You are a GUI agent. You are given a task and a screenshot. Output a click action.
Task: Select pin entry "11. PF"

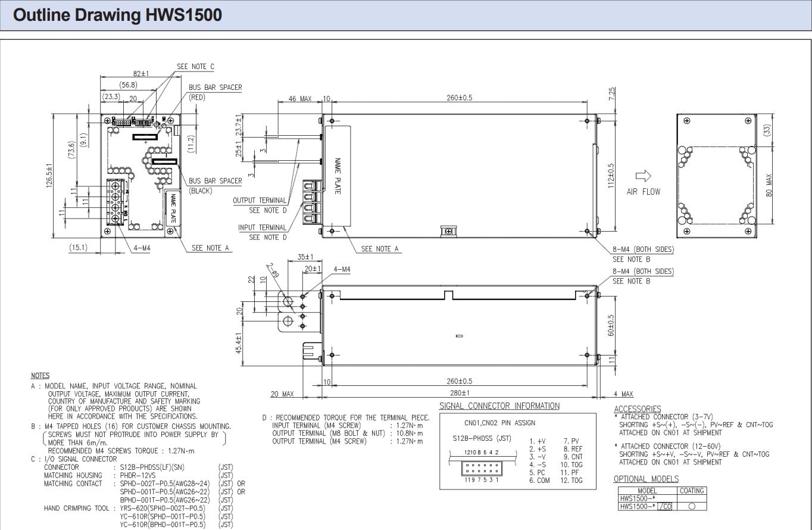click(x=571, y=473)
